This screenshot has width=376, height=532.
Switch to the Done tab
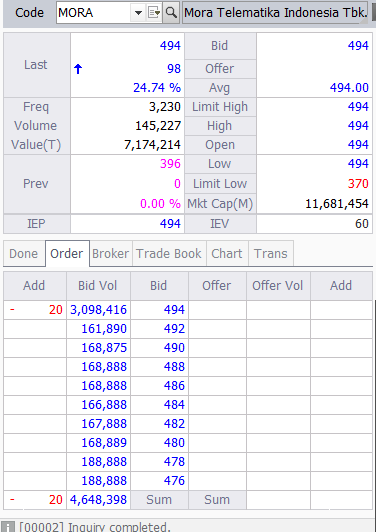pyautogui.click(x=24, y=253)
